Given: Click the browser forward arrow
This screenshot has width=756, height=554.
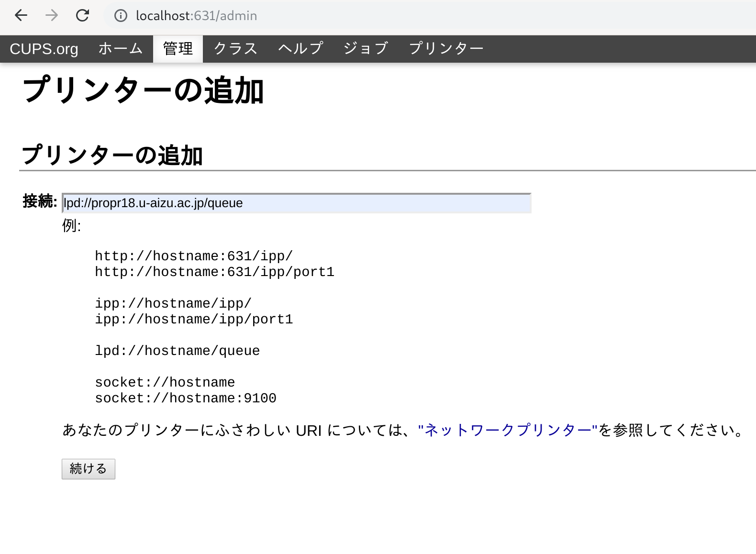Looking at the screenshot, I should [52, 16].
